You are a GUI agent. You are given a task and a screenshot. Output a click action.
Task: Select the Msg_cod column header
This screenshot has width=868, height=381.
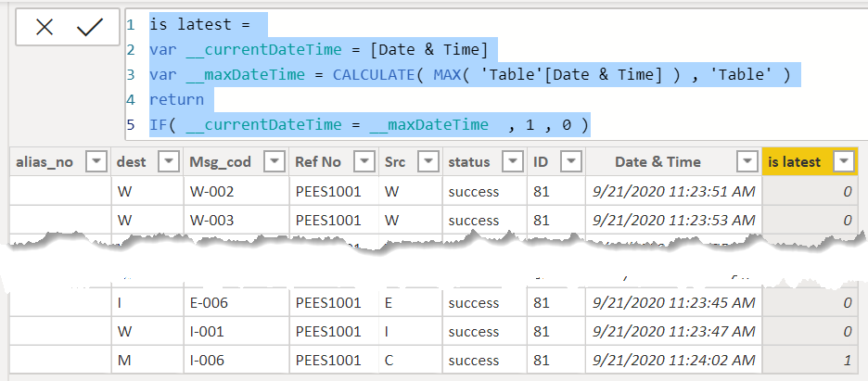tap(236, 162)
